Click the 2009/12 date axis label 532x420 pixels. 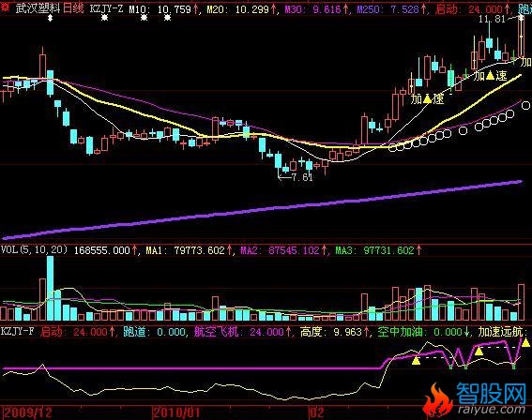coord(27,412)
